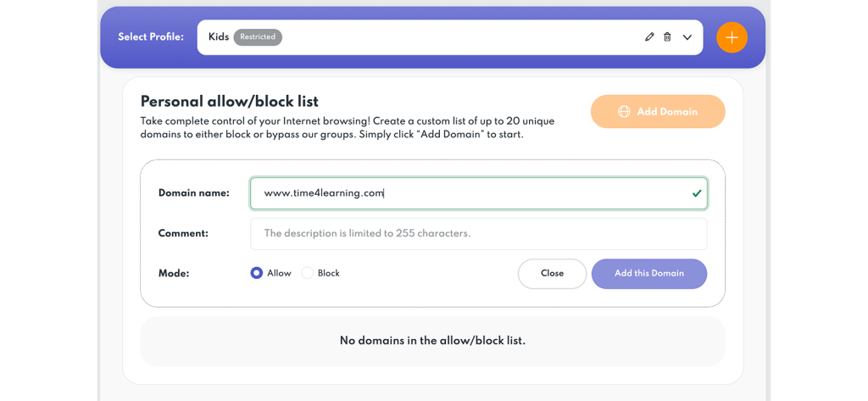Click the globe icon on Add Domain

point(624,112)
